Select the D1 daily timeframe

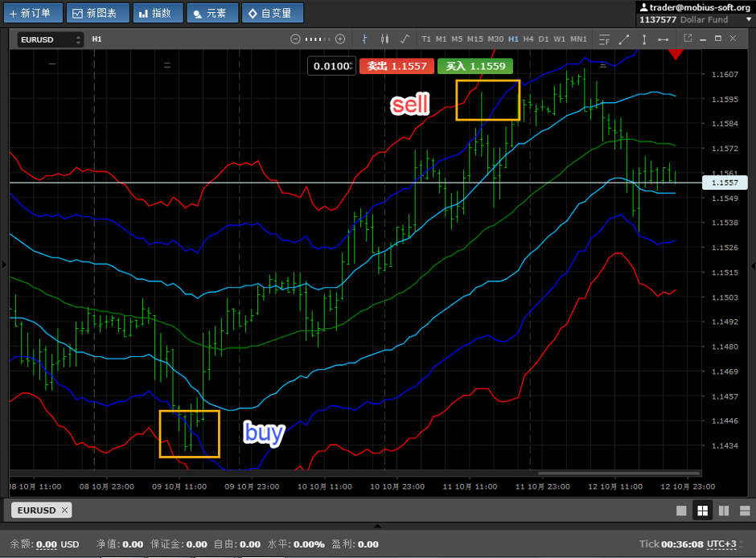tap(544, 39)
